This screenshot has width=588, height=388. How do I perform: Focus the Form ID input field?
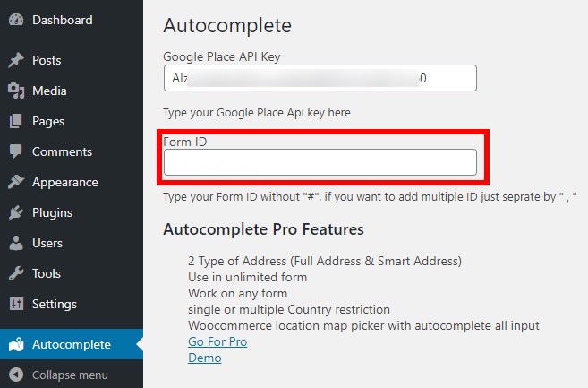(x=320, y=162)
